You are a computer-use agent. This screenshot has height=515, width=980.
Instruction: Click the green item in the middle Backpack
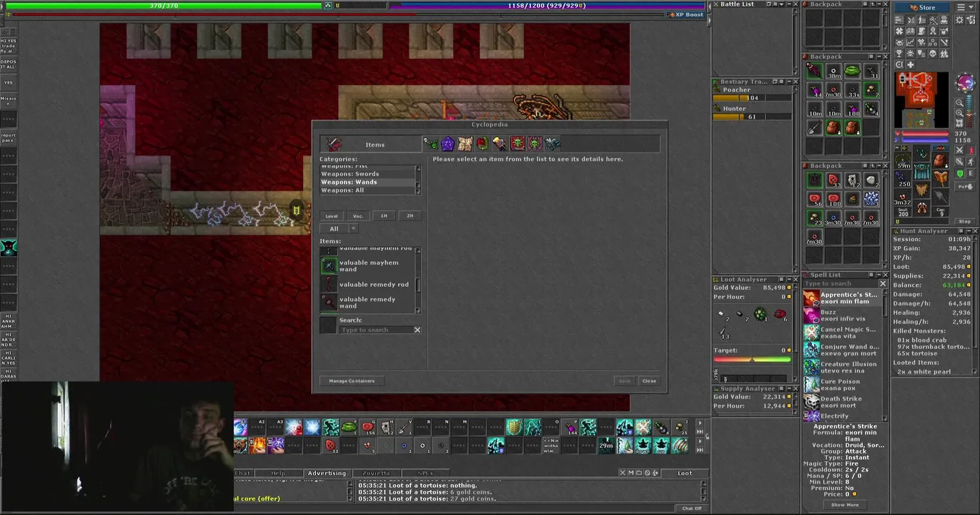click(852, 71)
